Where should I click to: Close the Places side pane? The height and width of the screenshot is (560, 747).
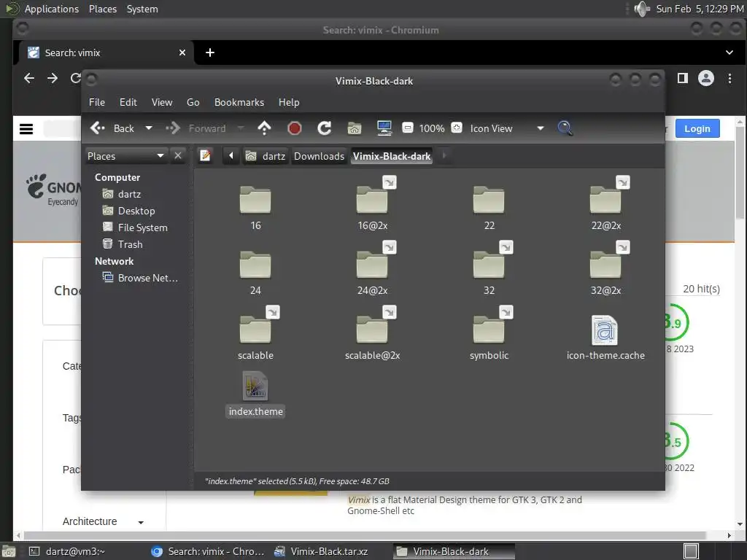[x=178, y=156]
